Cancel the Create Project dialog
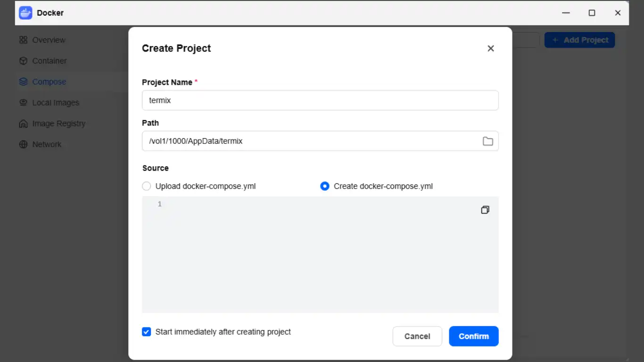The width and height of the screenshot is (644, 362). click(x=417, y=336)
